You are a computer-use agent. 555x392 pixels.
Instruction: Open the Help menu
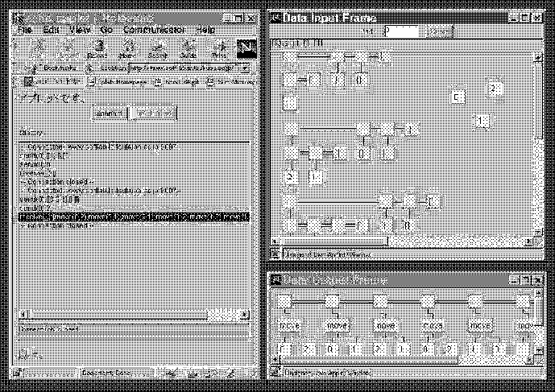pos(205,30)
